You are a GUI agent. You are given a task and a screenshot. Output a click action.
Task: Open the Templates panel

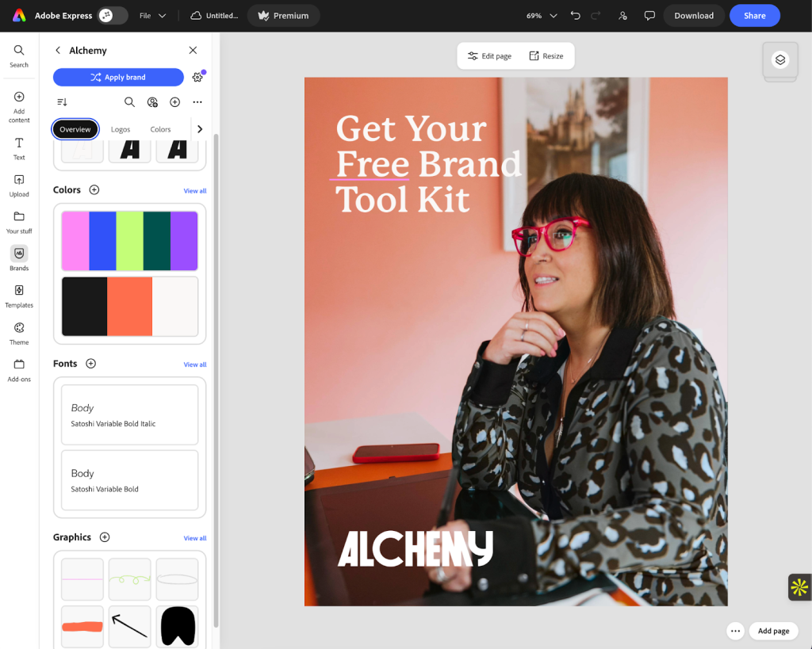(x=19, y=296)
